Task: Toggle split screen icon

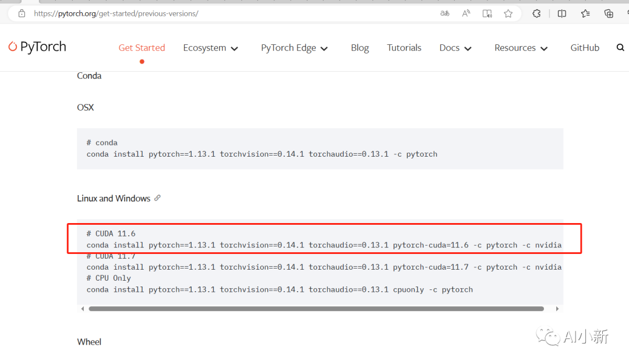Action: 561,13
